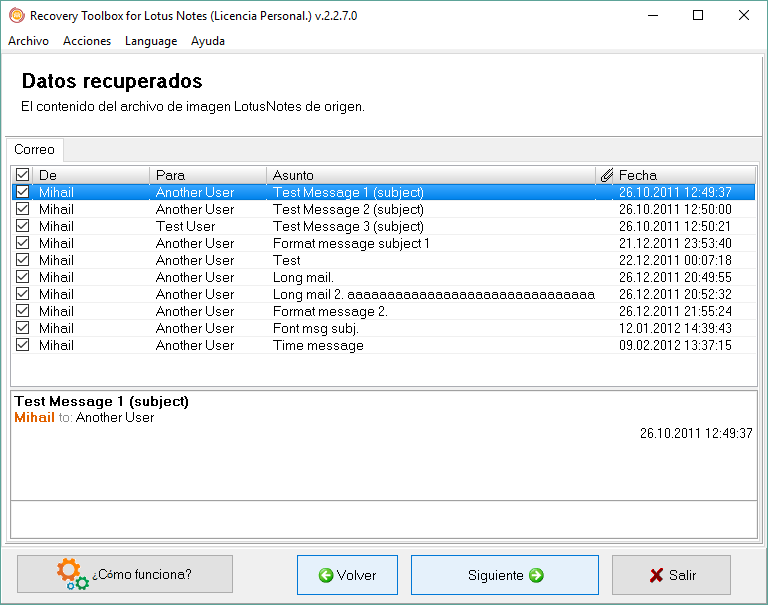Uncheck Test Message 1 (subject) row checkbox
Viewport: 768px width, 605px height.
click(x=23, y=192)
